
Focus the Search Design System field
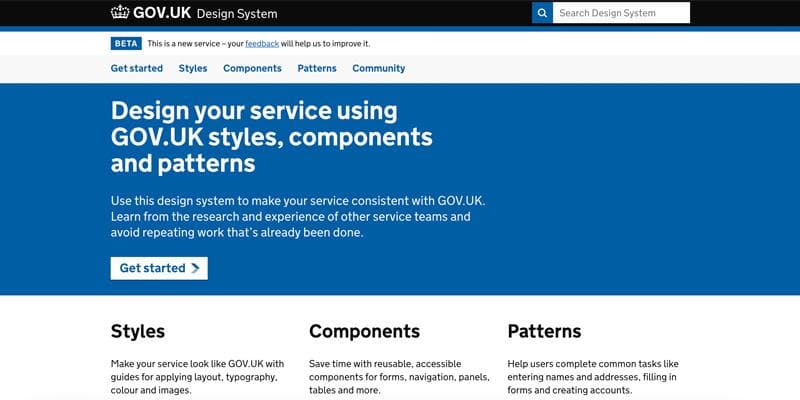pyautogui.click(x=621, y=13)
